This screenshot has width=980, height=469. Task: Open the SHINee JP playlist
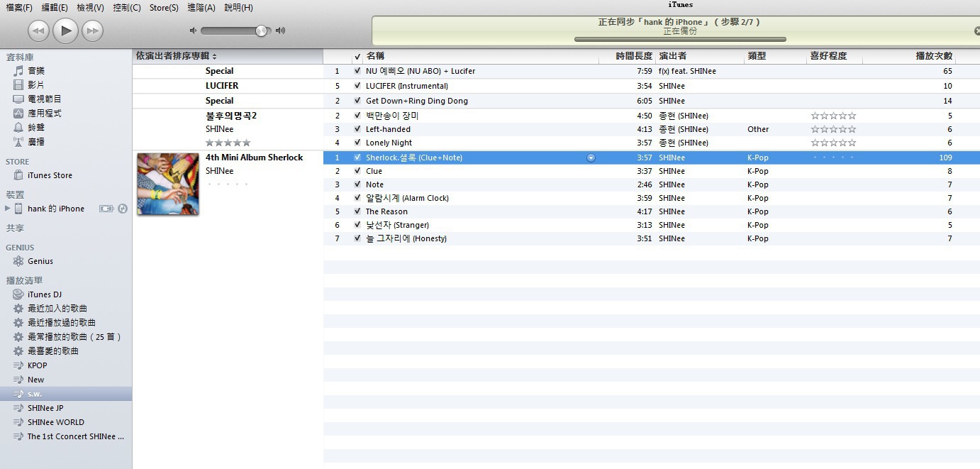(45, 408)
